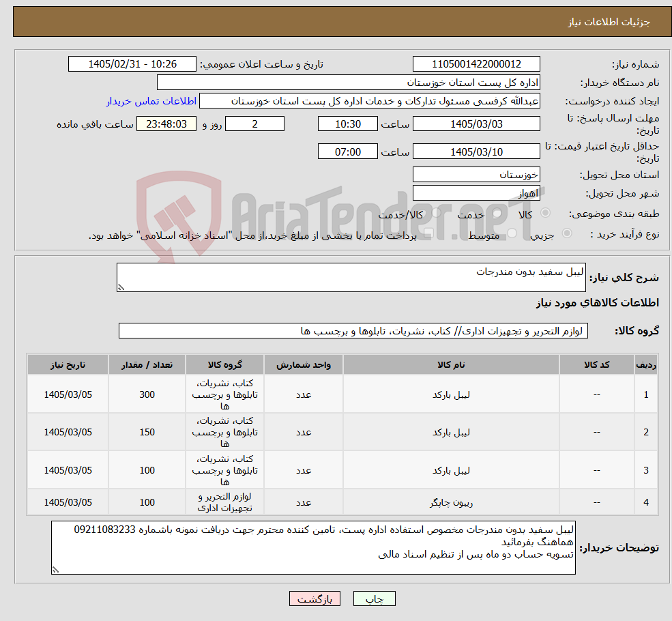The width and height of the screenshot is (672, 621).
Task: Click the اطلاعات کالاهای مورد نیاز heading
Action: pyautogui.click(x=598, y=302)
